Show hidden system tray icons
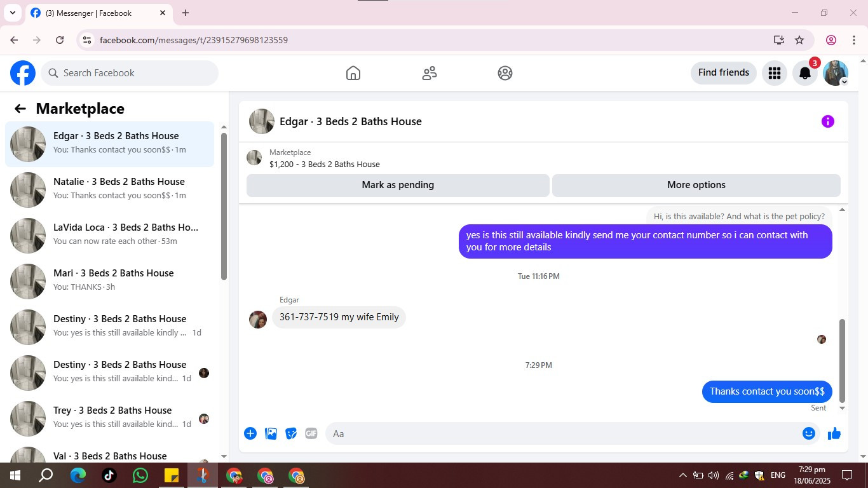The image size is (868, 488). tap(683, 475)
